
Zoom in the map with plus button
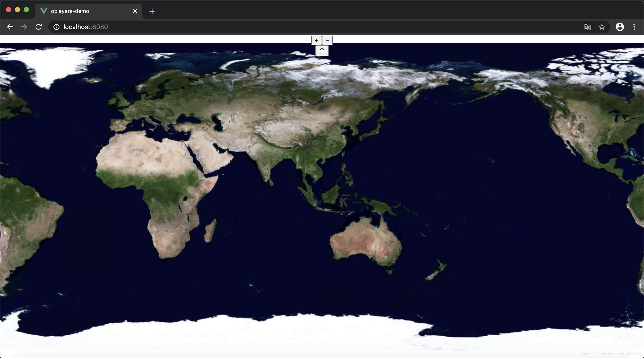point(316,40)
